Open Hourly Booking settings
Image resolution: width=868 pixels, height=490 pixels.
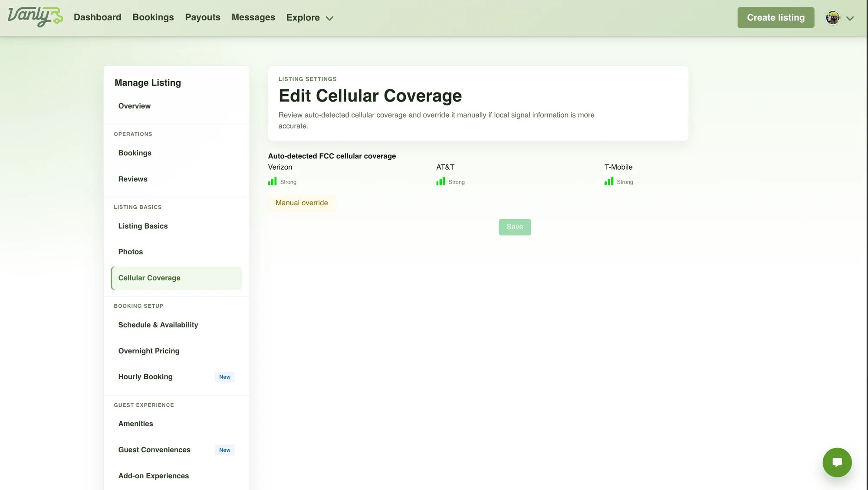tap(176, 377)
